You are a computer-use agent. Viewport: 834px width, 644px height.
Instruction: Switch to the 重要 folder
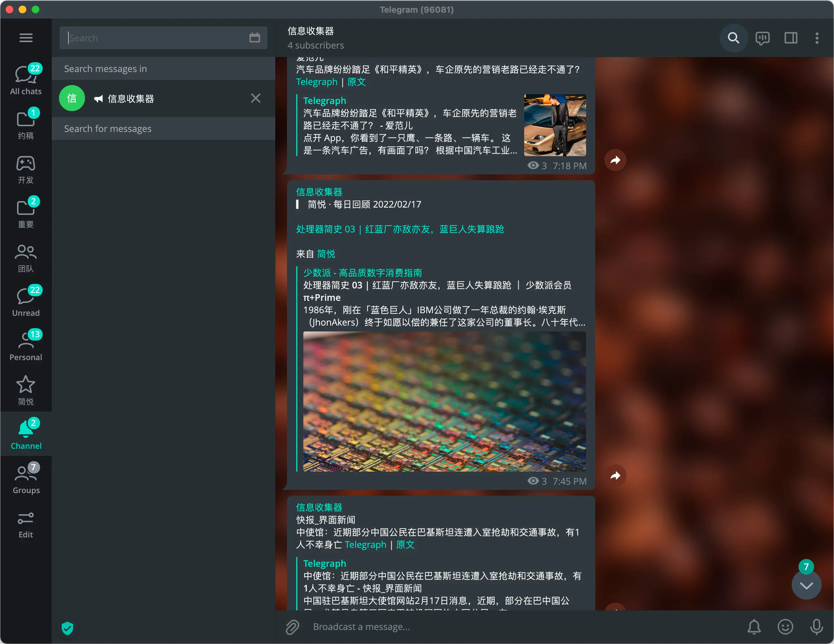(26, 212)
